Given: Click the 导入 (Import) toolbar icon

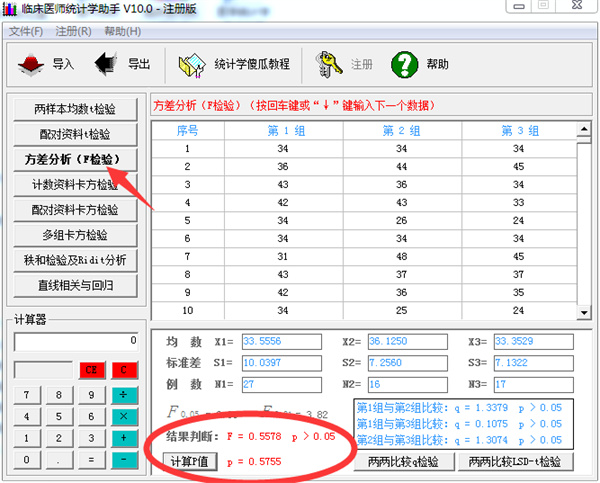Looking at the screenshot, I should point(31,65).
